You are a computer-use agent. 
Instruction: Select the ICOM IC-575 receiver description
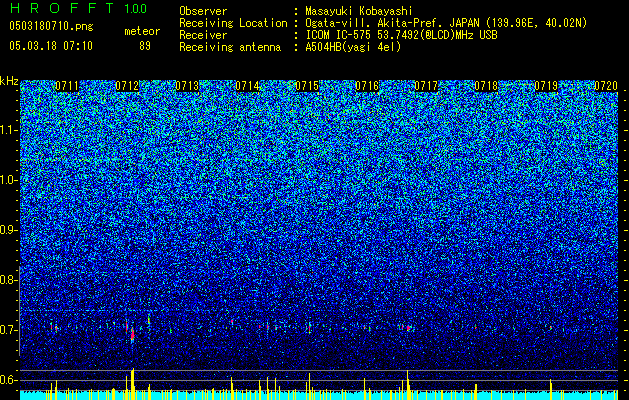click(x=402, y=35)
